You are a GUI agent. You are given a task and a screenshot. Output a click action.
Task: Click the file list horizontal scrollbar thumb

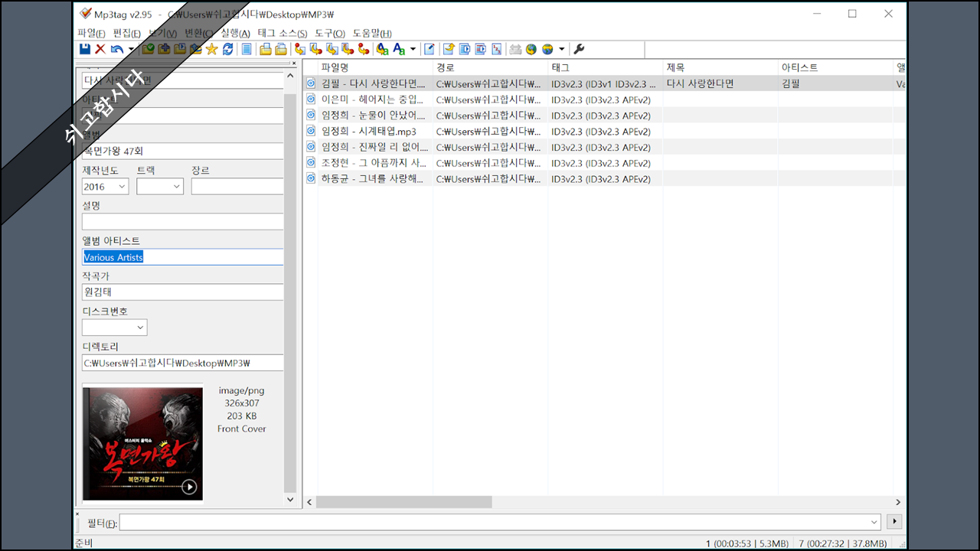pos(403,502)
